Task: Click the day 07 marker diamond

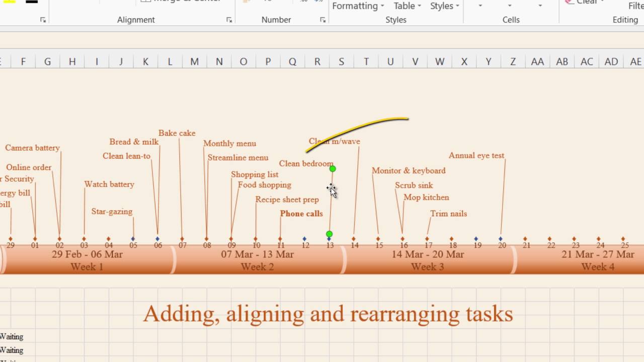Action: coord(182,239)
